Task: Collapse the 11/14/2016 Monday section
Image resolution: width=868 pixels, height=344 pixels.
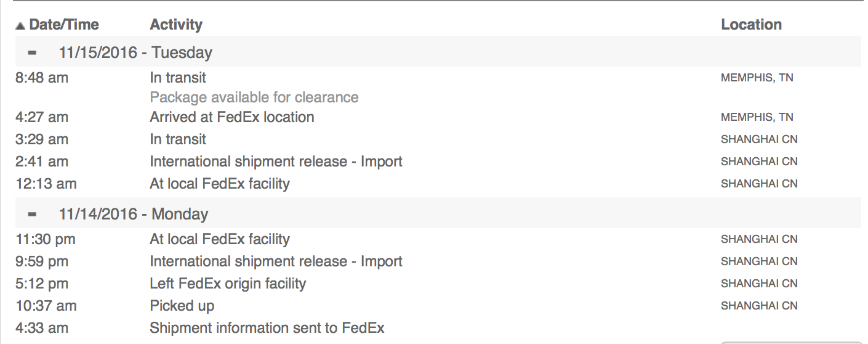Action: point(33,214)
